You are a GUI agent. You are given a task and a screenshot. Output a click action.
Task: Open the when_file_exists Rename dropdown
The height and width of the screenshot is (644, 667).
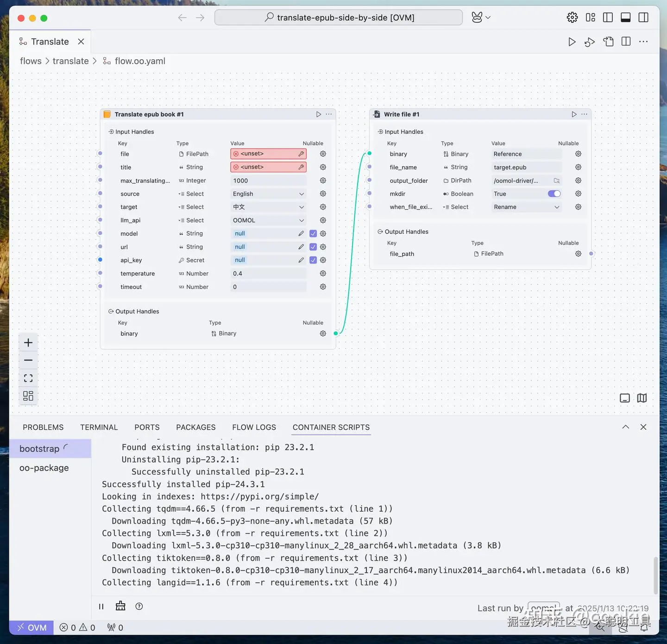(527, 207)
